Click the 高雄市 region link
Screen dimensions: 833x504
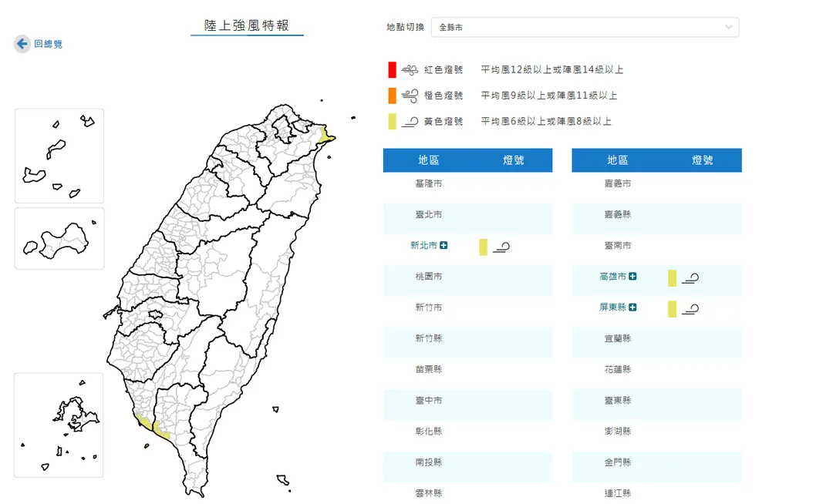pyautogui.click(x=612, y=277)
